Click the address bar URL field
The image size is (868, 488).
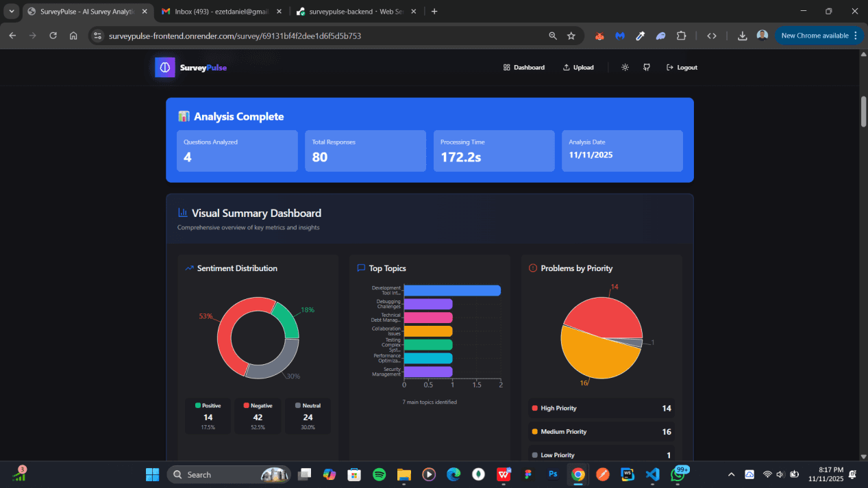[325, 36]
